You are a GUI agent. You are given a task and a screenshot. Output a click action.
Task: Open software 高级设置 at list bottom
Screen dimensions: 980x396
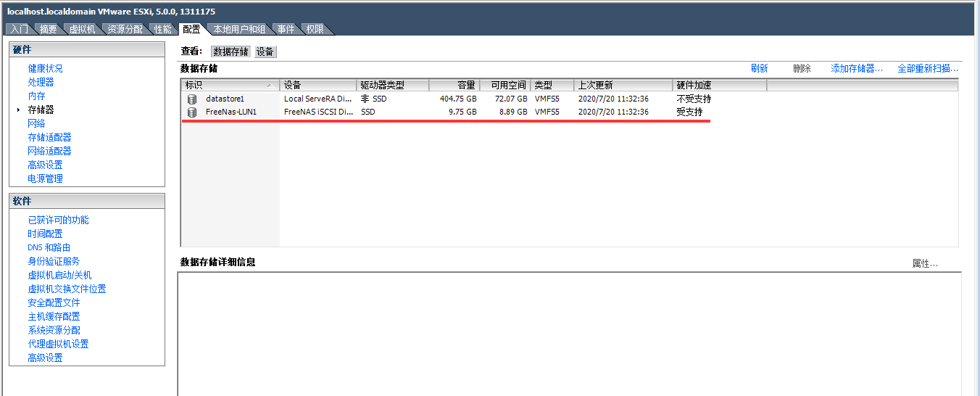45,358
